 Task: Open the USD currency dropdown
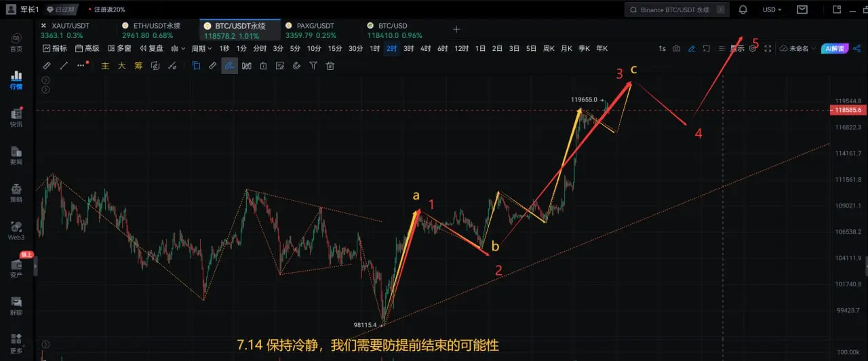pyautogui.click(x=772, y=9)
